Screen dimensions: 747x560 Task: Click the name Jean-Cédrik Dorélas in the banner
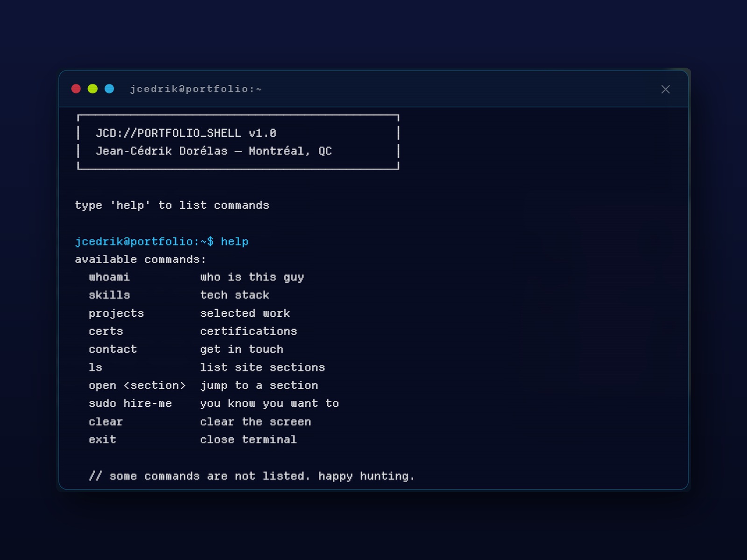coord(162,151)
